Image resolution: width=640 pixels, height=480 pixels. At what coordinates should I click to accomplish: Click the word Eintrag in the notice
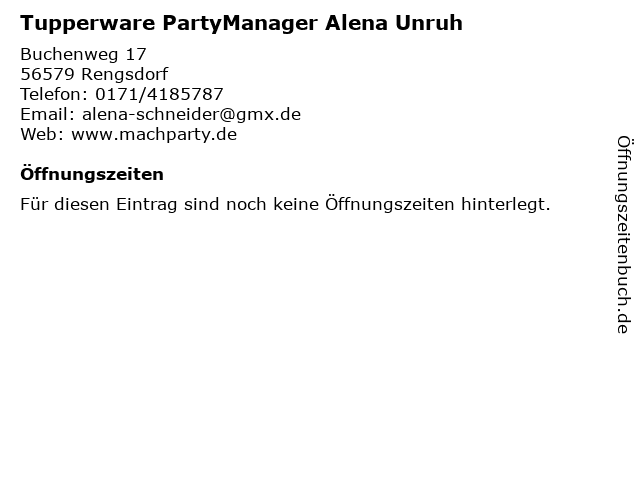tap(147, 204)
